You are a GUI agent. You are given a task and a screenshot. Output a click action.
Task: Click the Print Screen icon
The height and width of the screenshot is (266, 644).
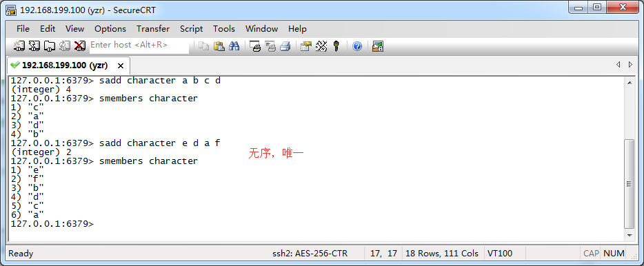pyautogui.click(x=255, y=46)
